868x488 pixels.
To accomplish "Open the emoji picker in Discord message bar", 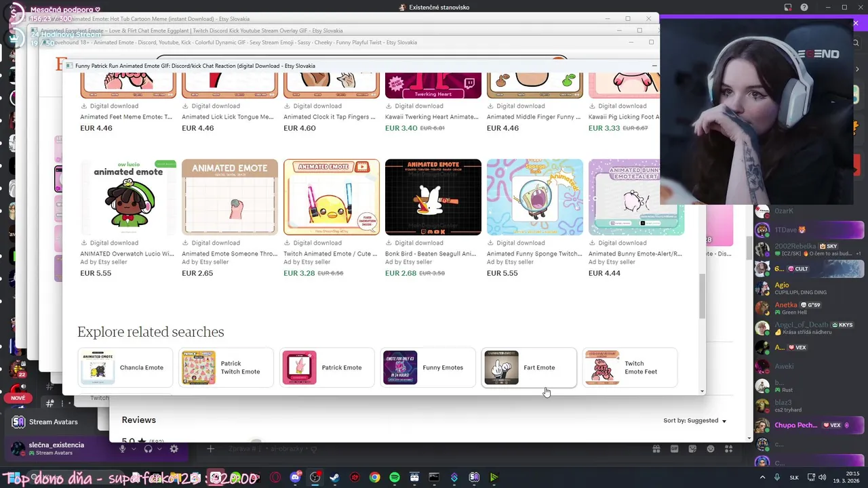I will [x=711, y=449].
